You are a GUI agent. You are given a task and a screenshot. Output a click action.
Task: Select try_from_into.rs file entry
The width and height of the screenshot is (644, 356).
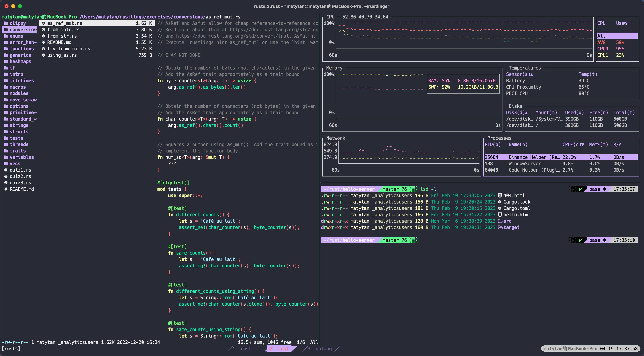(x=68, y=49)
